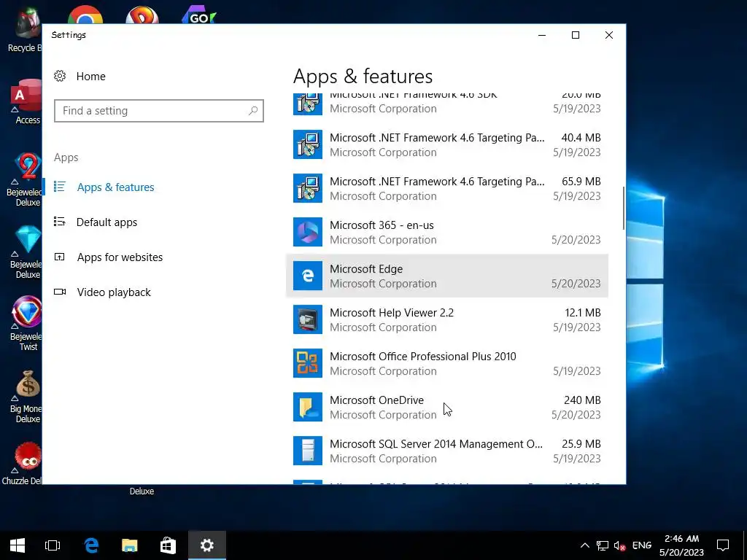747x560 pixels.
Task: Click the muted volume tray icon
Action: 620,545
